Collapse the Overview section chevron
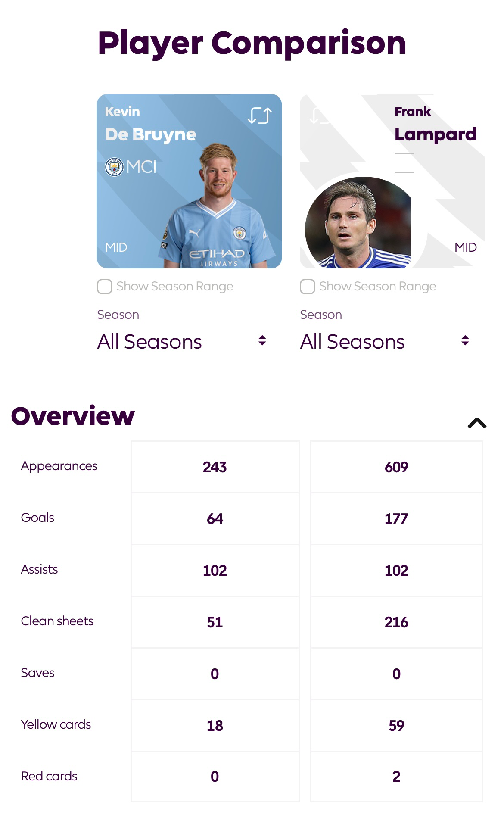Viewport: 504px width, 821px height. 477,423
